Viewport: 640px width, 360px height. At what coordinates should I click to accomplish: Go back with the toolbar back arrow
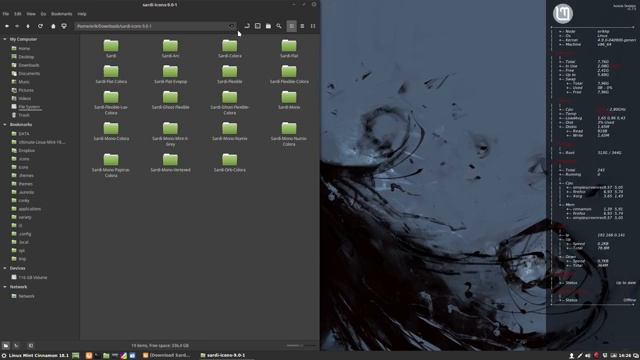pos(7,26)
